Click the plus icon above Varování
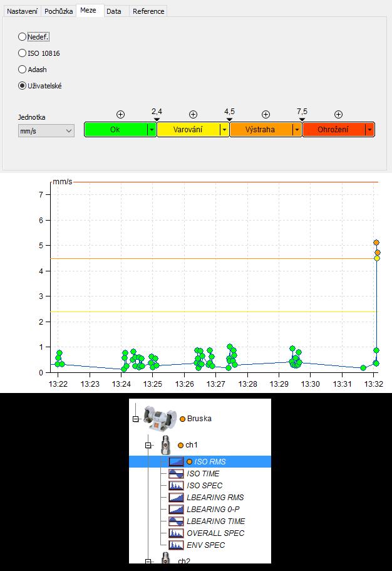392x571 pixels. pos(193,114)
